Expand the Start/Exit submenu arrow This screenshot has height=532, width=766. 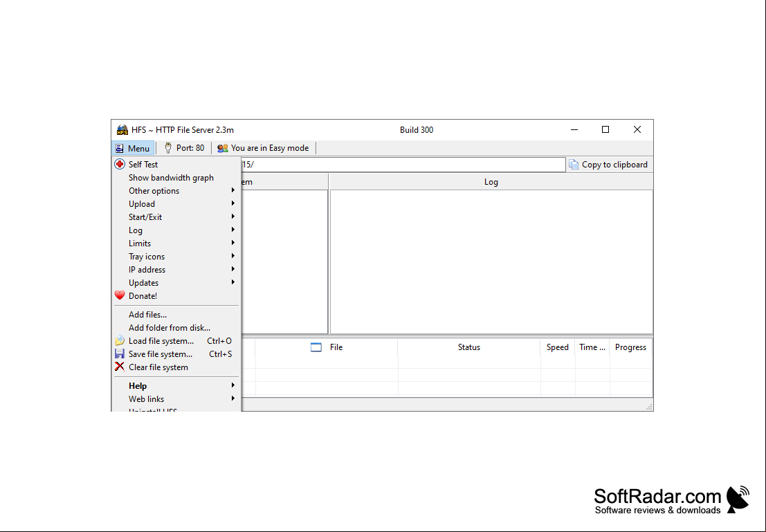(233, 217)
